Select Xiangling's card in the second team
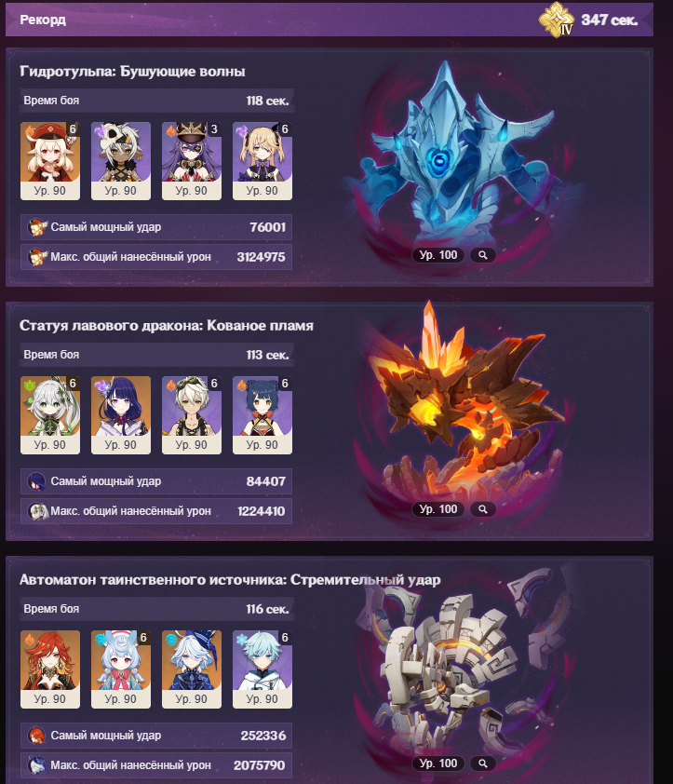 pos(262,415)
